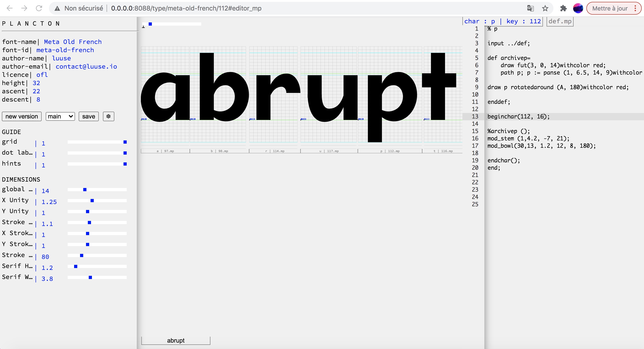Click the translate page icon
This screenshot has width=644, height=349.
click(x=530, y=8)
